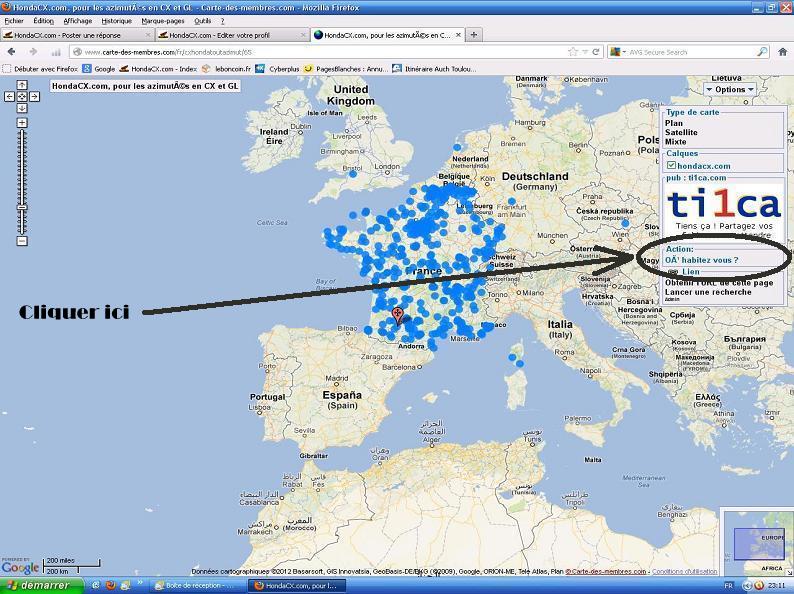Click the Google logo on the map

(20, 567)
